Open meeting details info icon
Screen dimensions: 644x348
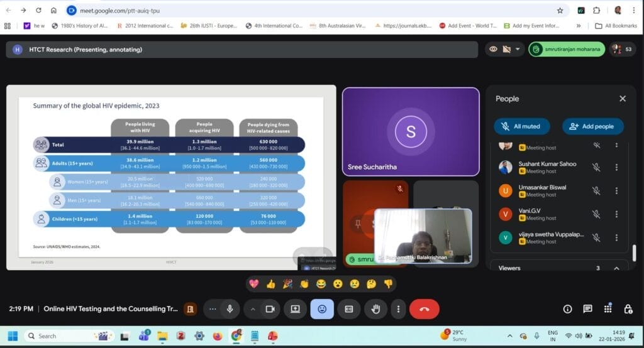567,309
